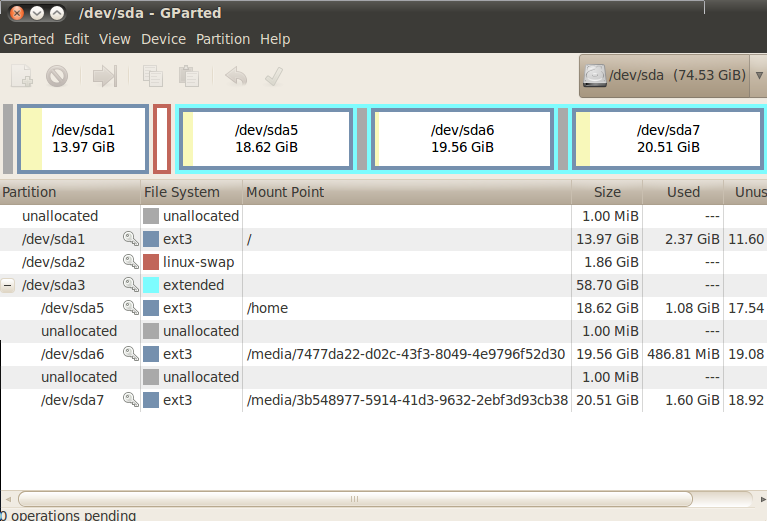Screen dimensions: 767x521
Task: Click the key icon beside /dev/sda6
Action: [131, 354]
